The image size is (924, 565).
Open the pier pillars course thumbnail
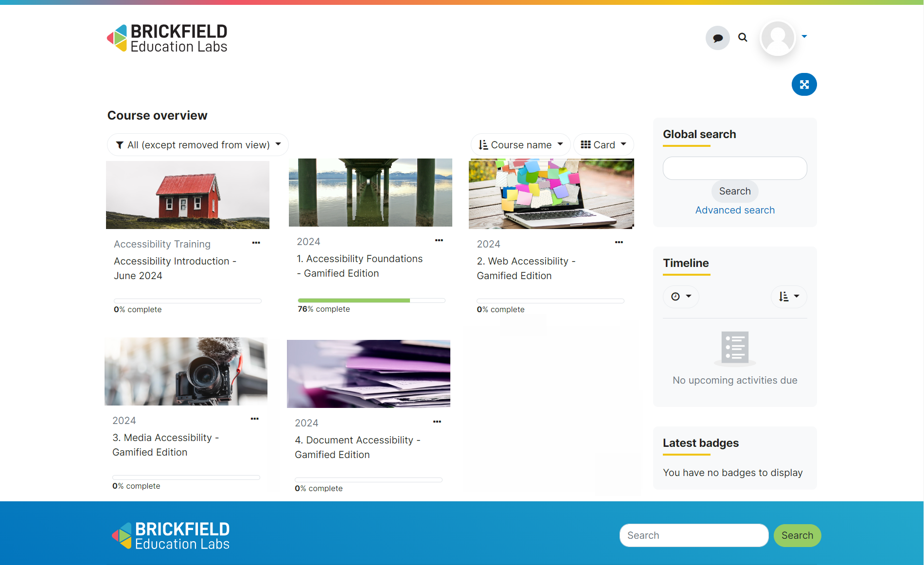pyautogui.click(x=371, y=193)
